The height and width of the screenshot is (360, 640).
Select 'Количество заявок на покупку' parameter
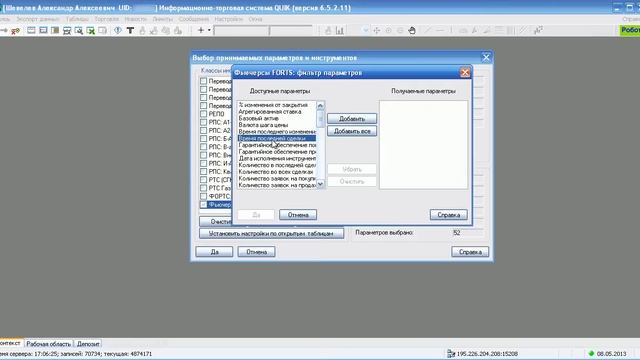pyautogui.click(x=277, y=178)
